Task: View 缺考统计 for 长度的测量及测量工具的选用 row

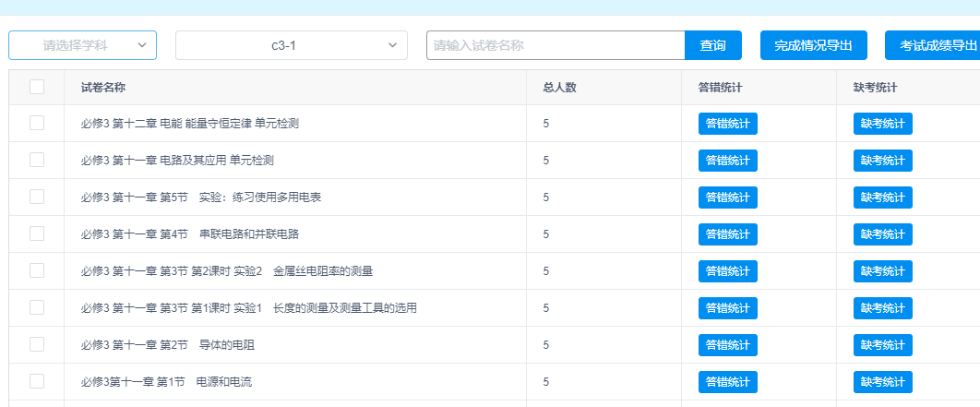Action: click(x=882, y=308)
